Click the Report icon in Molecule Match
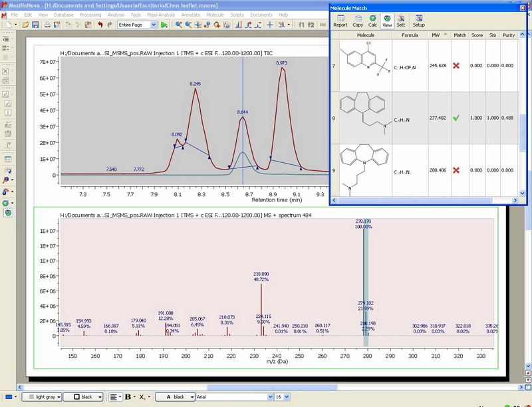This screenshot has width=532, height=407. click(340, 21)
